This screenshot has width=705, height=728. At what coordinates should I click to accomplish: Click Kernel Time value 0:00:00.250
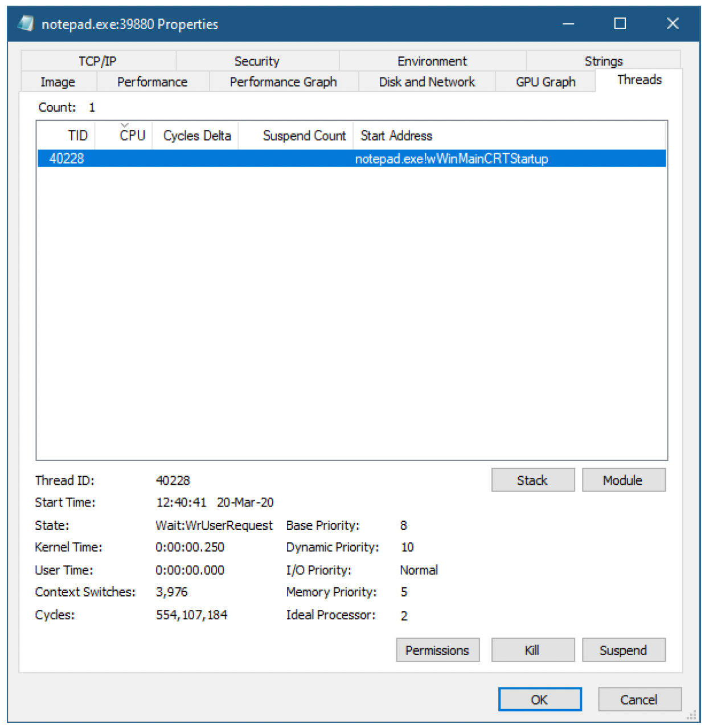point(190,547)
